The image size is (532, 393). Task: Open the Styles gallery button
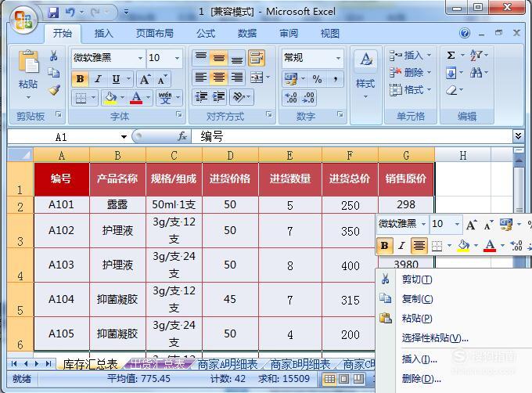pos(365,73)
